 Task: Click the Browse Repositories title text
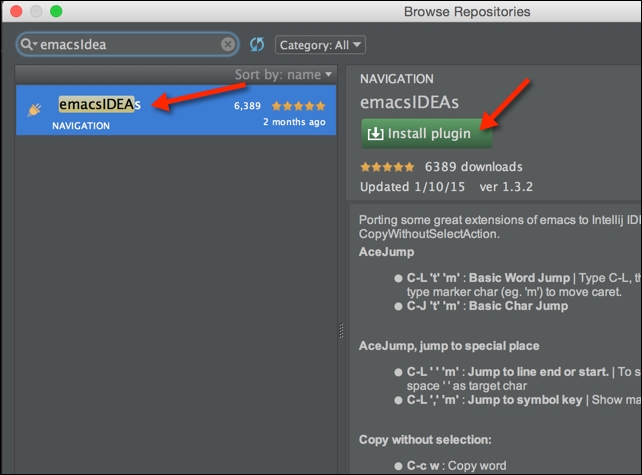pos(467,11)
